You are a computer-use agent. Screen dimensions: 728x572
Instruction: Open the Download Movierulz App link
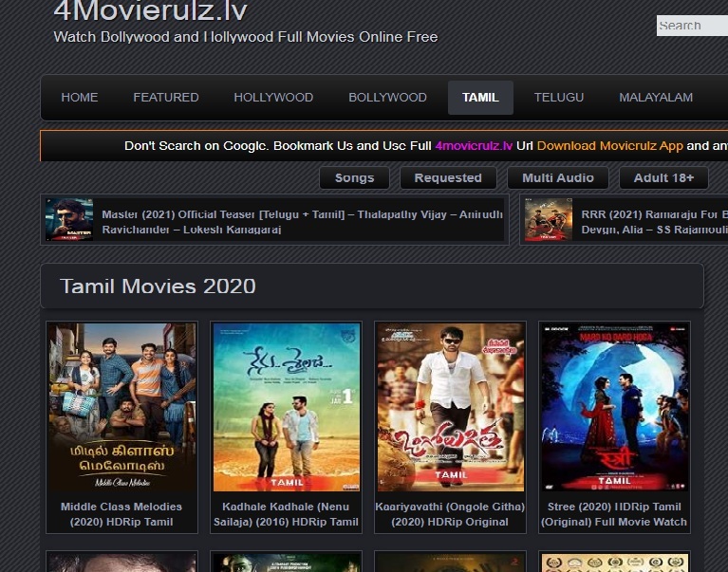pyautogui.click(x=609, y=146)
